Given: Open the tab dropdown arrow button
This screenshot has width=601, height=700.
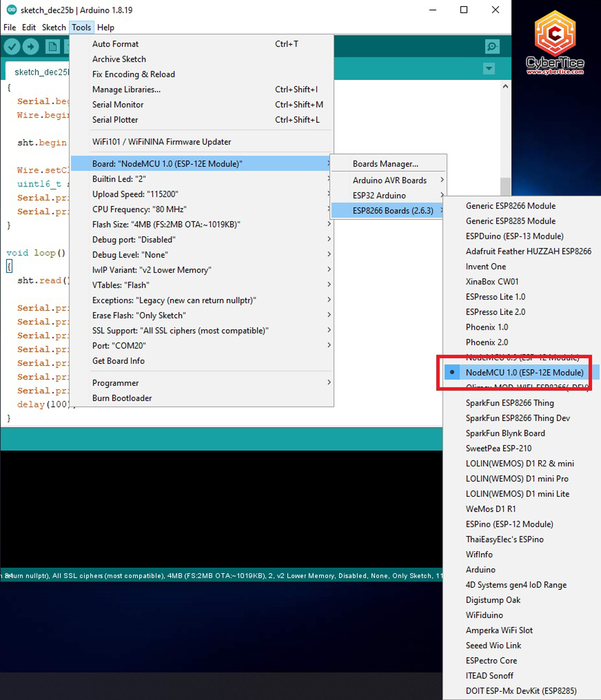Looking at the screenshot, I should tap(489, 68).
